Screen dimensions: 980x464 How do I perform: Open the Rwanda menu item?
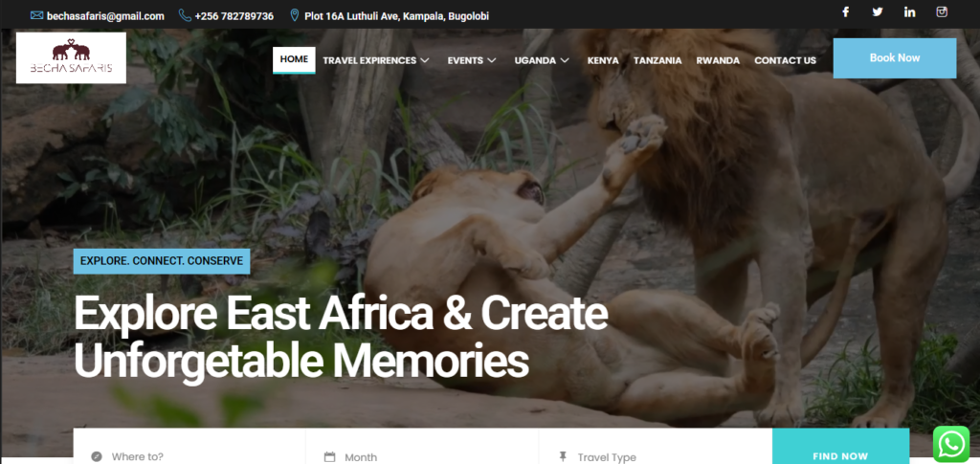click(x=718, y=60)
